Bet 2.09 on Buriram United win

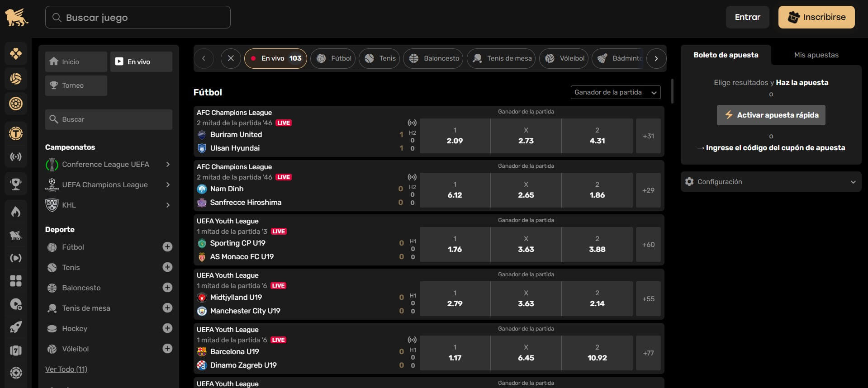point(455,136)
